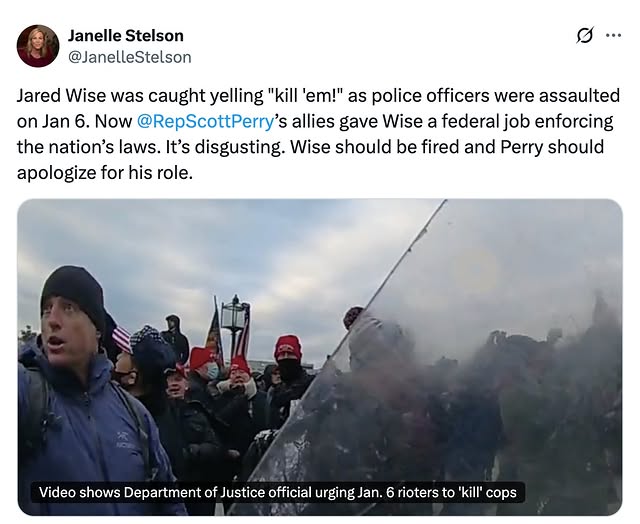This screenshot has height=524, width=640.
Task: Follow the @RepScottPerry mention link
Action: [x=205, y=122]
